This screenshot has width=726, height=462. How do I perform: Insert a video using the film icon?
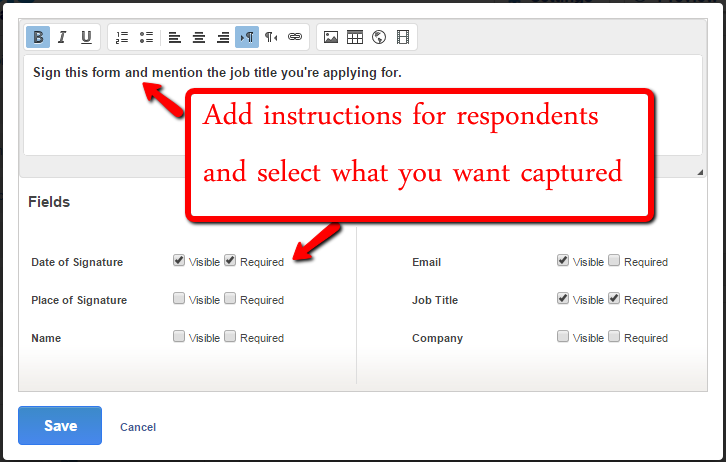tap(403, 37)
